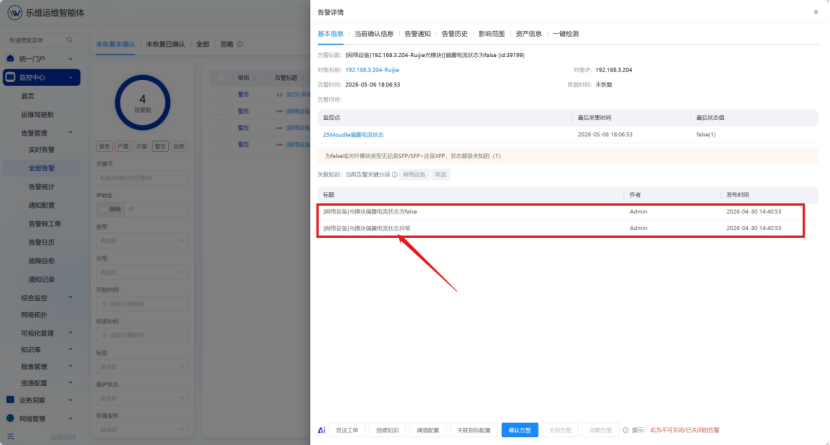Screen dimensions: 830x445
Task: Focus the 快速搜索菜单 search field
Action: (x=40, y=40)
